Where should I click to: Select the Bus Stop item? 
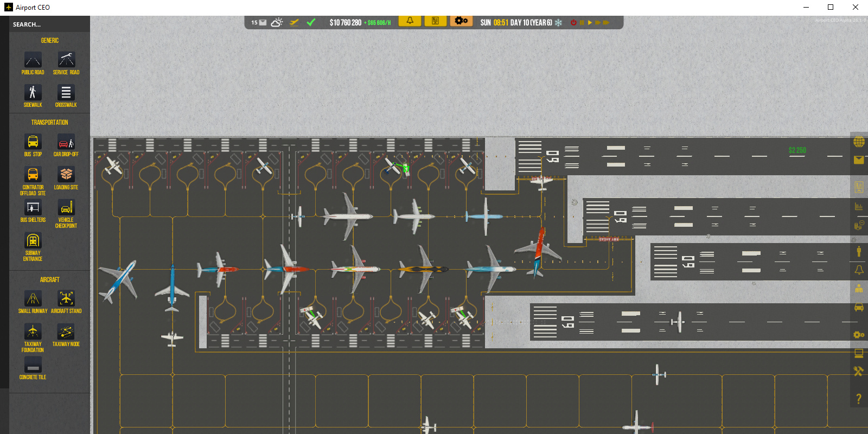[33, 142]
